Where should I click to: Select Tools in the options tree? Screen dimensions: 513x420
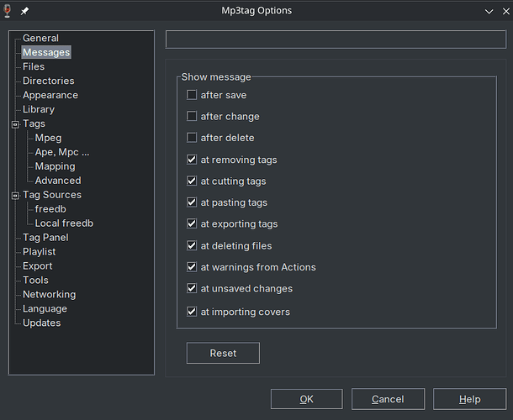click(35, 280)
